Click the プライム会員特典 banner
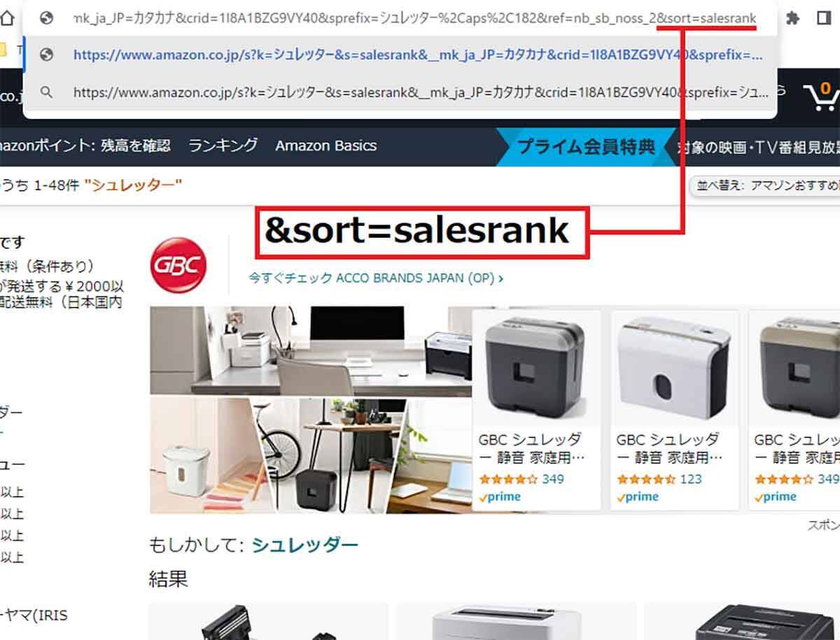The width and height of the screenshot is (840, 640). pos(586,146)
